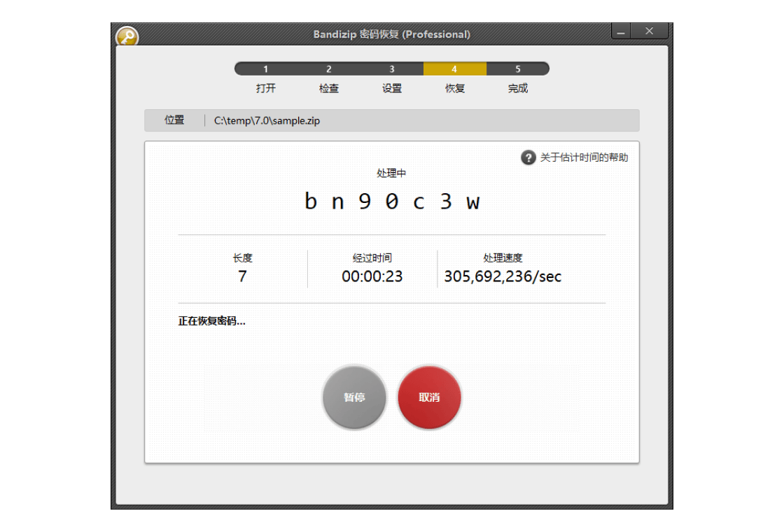Select step 2 in the progress bar

coord(329,69)
